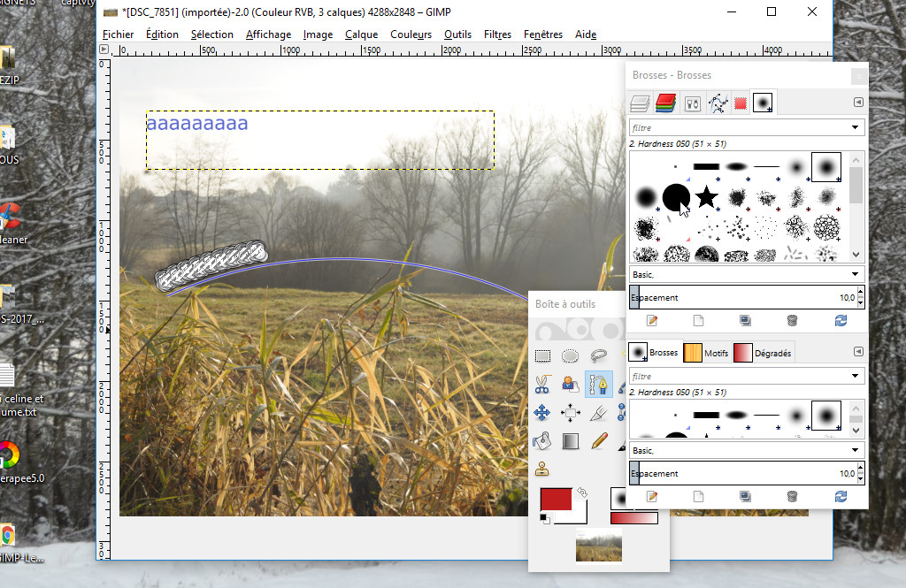Select the Scissors Select tool
Image resolution: width=906 pixels, height=588 pixels.
pos(542,384)
